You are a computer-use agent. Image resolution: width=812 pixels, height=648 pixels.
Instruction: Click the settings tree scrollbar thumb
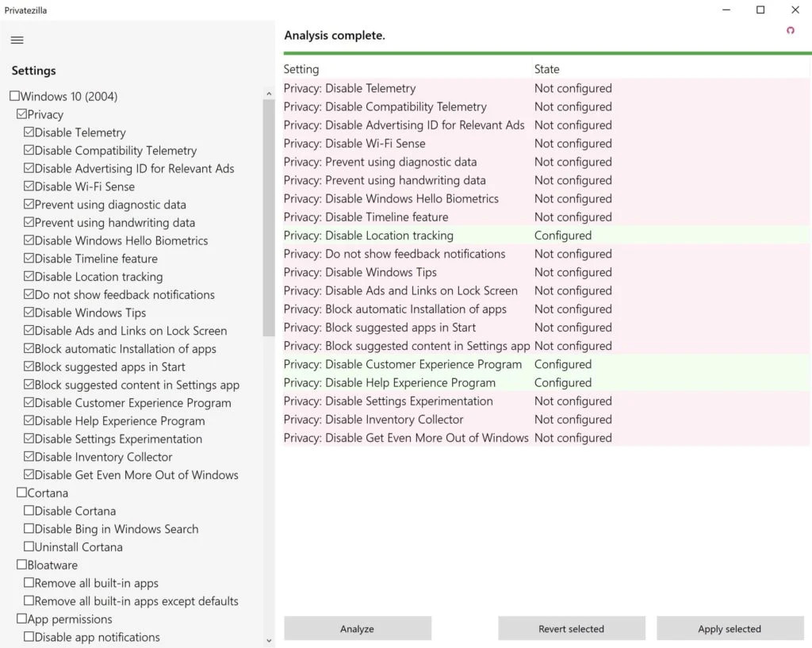[269, 218]
